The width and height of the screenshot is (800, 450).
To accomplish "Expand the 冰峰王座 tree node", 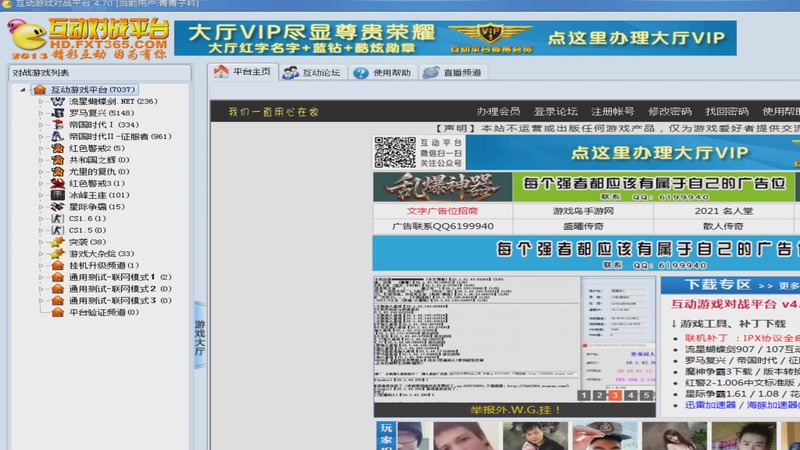I will click(41, 195).
